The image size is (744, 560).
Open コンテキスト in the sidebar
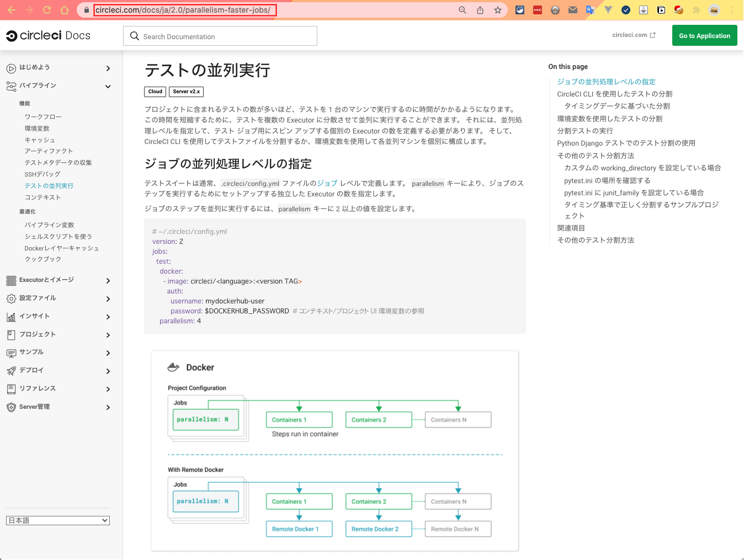[42, 198]
